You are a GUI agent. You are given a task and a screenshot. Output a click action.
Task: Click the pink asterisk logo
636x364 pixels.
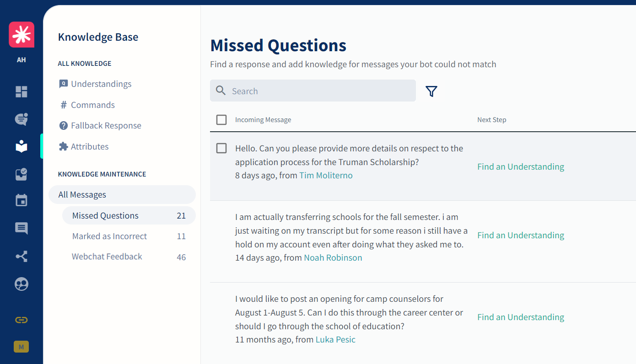click(22, 35)
